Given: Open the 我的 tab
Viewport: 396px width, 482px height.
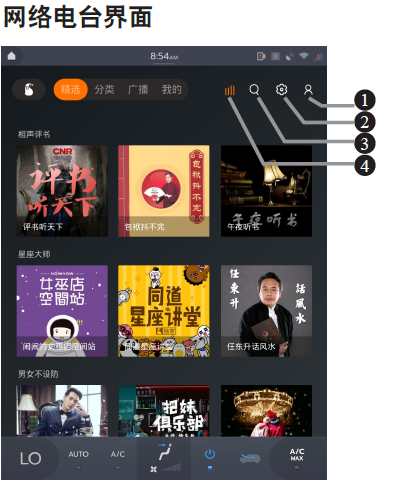Looking at the screenshot, I should tap(172, 90).
